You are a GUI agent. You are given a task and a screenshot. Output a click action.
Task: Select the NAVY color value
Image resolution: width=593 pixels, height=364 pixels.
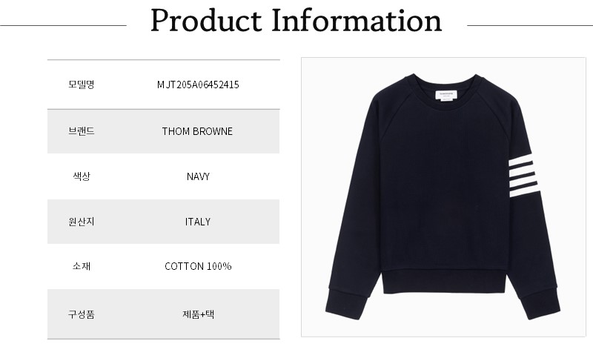198,176
